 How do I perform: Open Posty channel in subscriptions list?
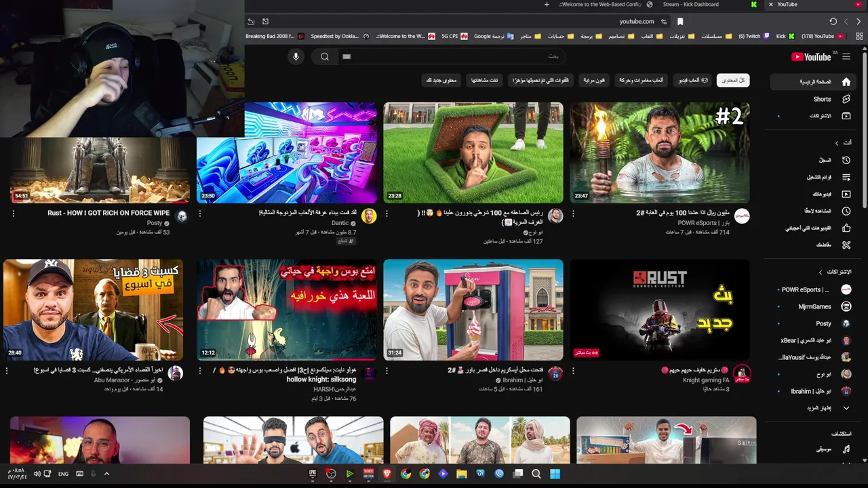coord(814,323)
